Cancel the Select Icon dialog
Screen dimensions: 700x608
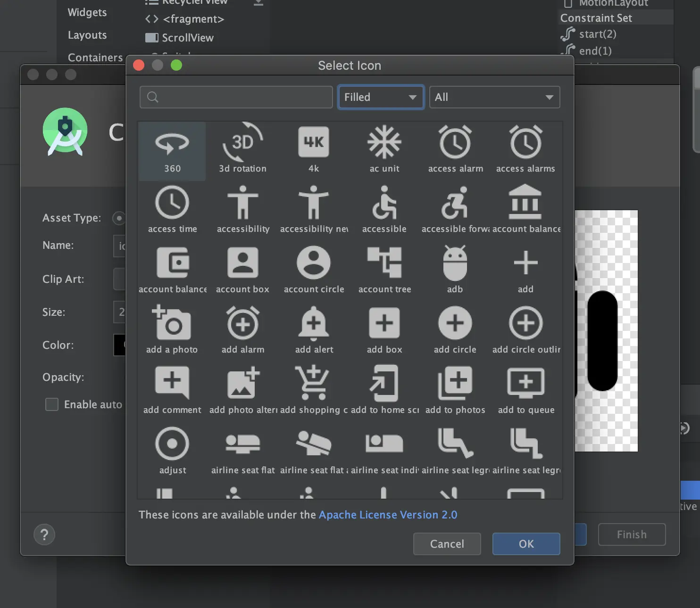(447, 544)
